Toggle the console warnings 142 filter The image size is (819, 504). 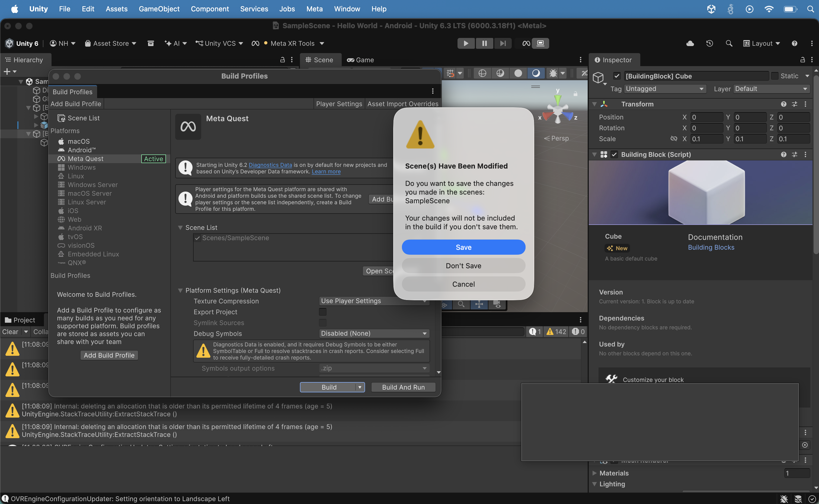[556, 332]
